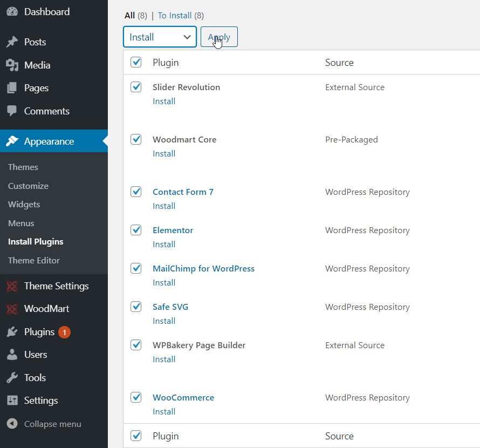Toggle the Elementor plugin checkbox
The width and height of the screenshot is (480, 448).
(136, 230)
